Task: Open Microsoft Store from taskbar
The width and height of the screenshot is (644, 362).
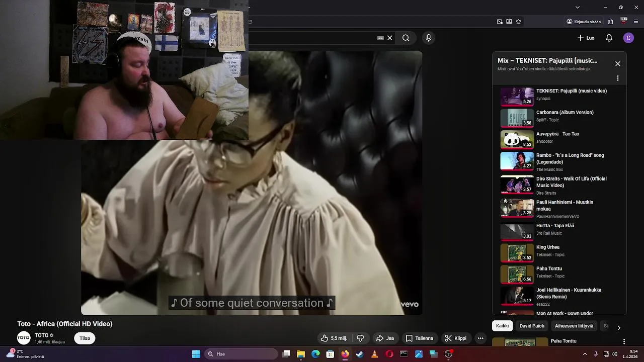Action: 330,354
